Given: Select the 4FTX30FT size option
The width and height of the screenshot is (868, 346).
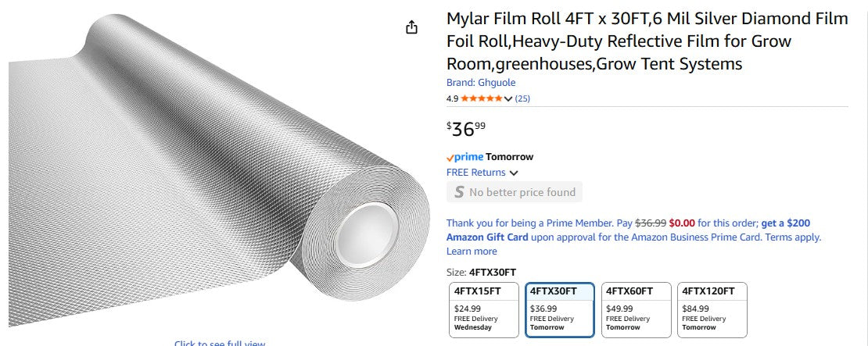Looking at the screenshot, I should [x=559, y=309].
